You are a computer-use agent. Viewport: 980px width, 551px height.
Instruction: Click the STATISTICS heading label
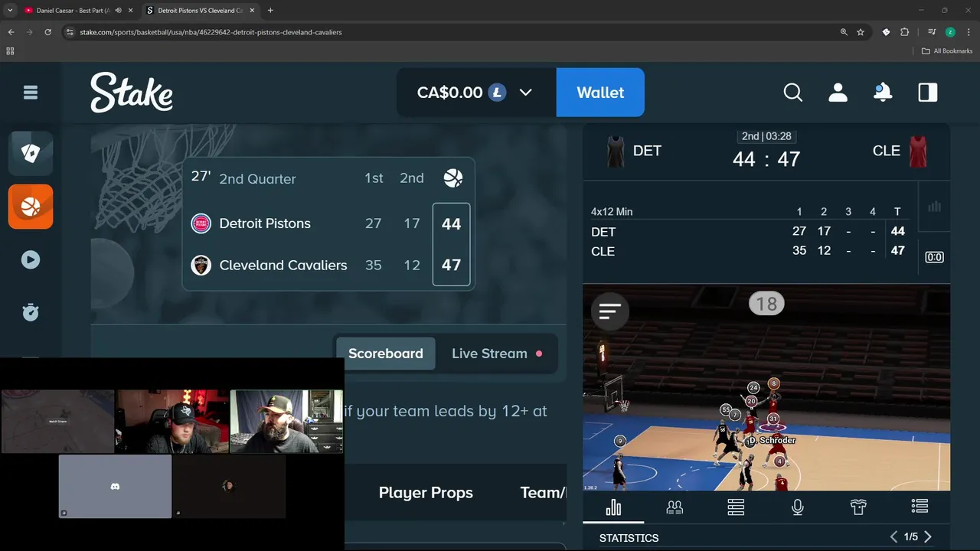coord(629,538)
